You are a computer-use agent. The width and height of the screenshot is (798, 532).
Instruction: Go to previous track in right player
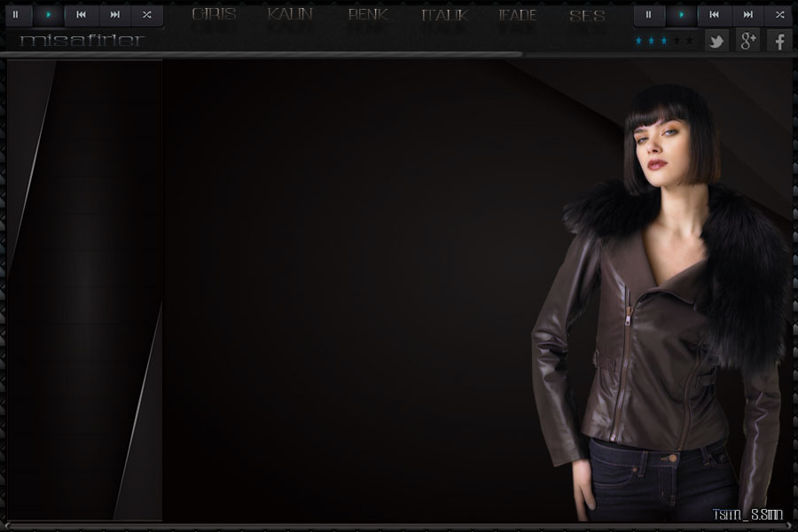pyautogui.click(x=714, y=15)
